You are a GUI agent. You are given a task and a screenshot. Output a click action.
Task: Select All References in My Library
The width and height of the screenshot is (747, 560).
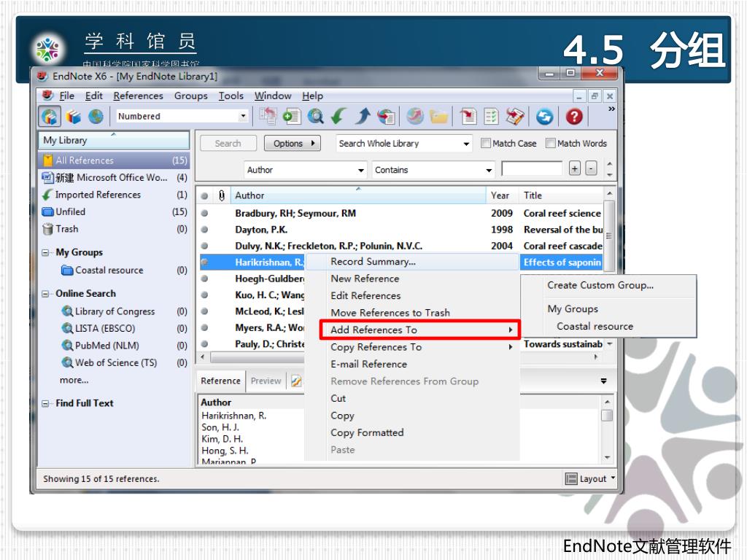click(114, 160)
